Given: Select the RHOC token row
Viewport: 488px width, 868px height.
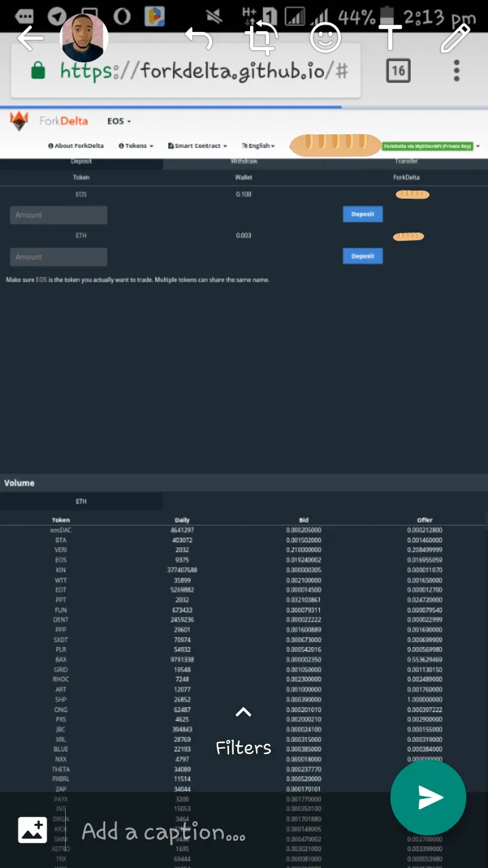Looking at the screenshot, I should tap(244, 679).
